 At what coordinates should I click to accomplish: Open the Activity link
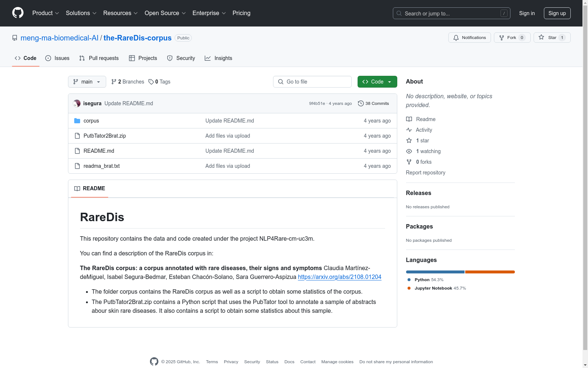click(419, 130)
